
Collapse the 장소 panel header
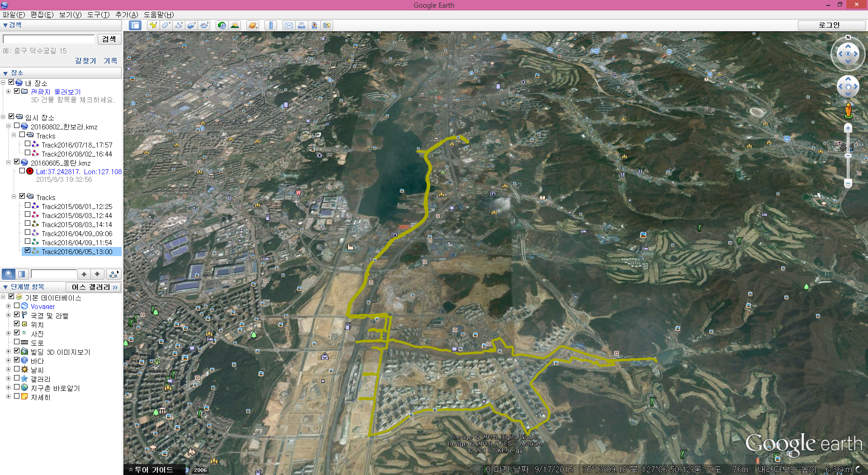[5, 73]
